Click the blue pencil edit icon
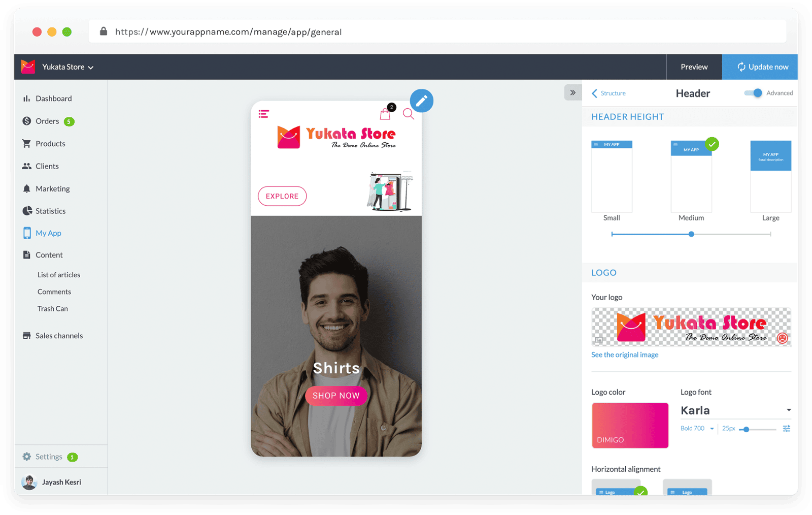This screenshot has width=812, height=515. [x=421, y=101]
